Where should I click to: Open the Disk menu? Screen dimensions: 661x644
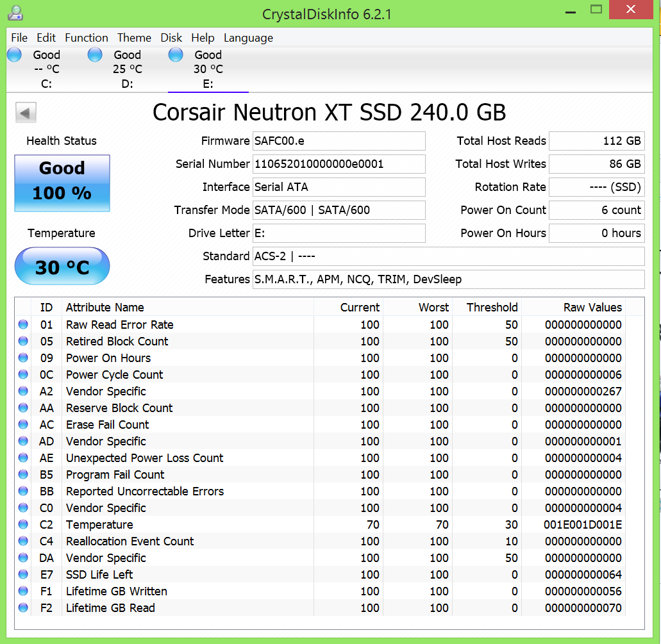(171, 38)
